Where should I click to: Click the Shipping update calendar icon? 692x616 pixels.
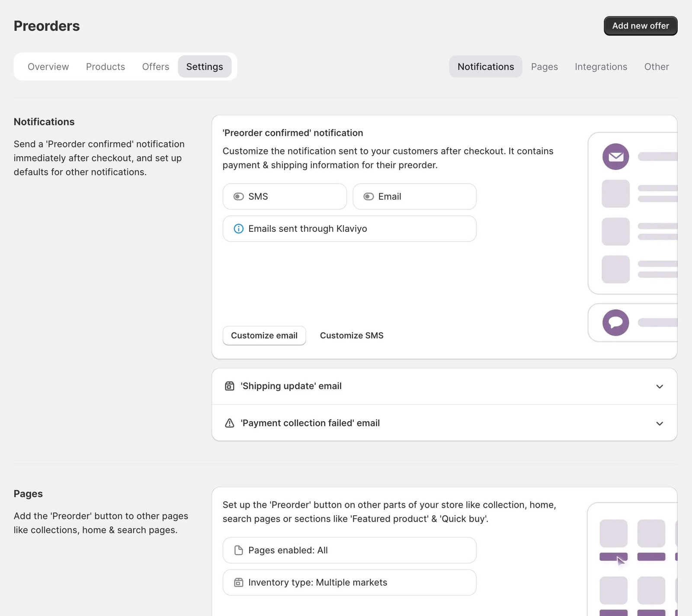(x=230, y=386)
